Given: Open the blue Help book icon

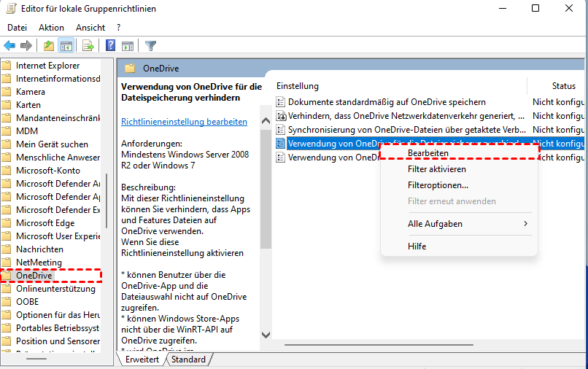Looking at the screenshot, I should pos(110,45).
